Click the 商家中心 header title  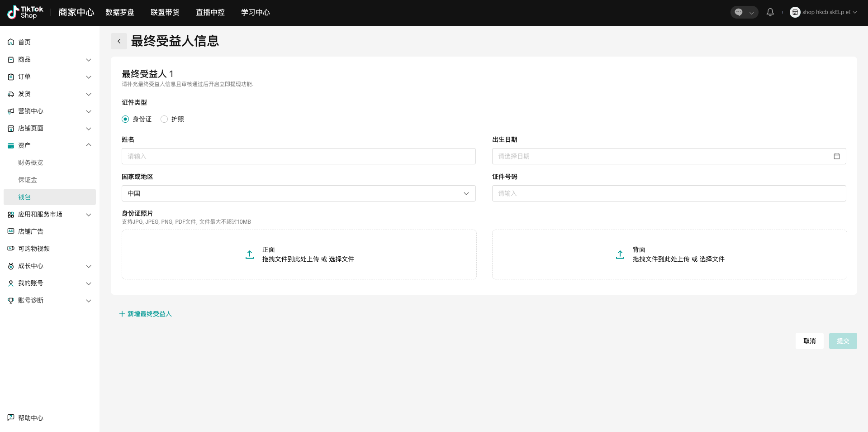coord(76,13)
